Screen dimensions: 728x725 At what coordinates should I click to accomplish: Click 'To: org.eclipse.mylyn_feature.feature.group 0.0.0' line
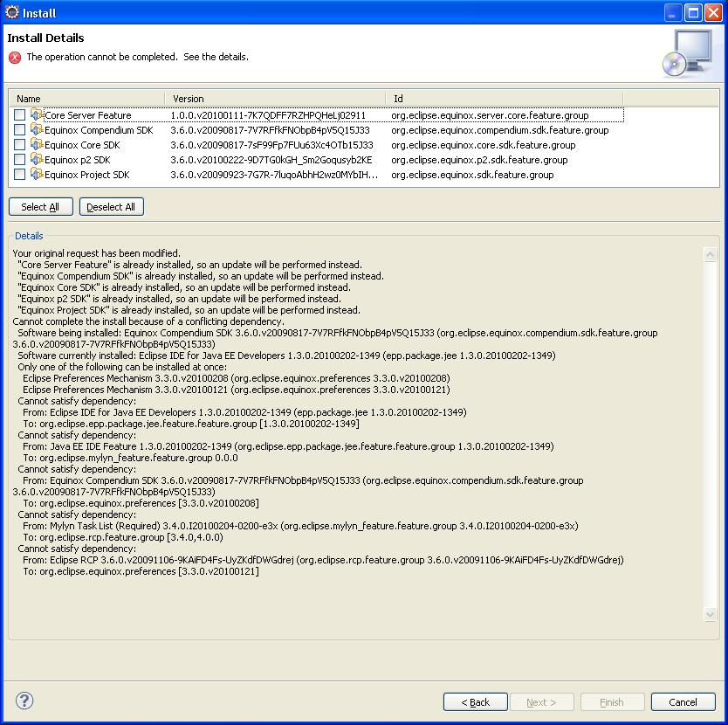pyautogui.click(x=130, y=458)
